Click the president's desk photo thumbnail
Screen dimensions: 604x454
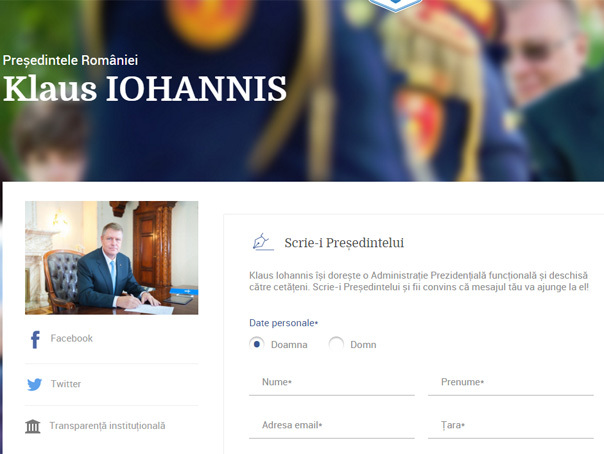pyautogui.click(x=112, y=258)
